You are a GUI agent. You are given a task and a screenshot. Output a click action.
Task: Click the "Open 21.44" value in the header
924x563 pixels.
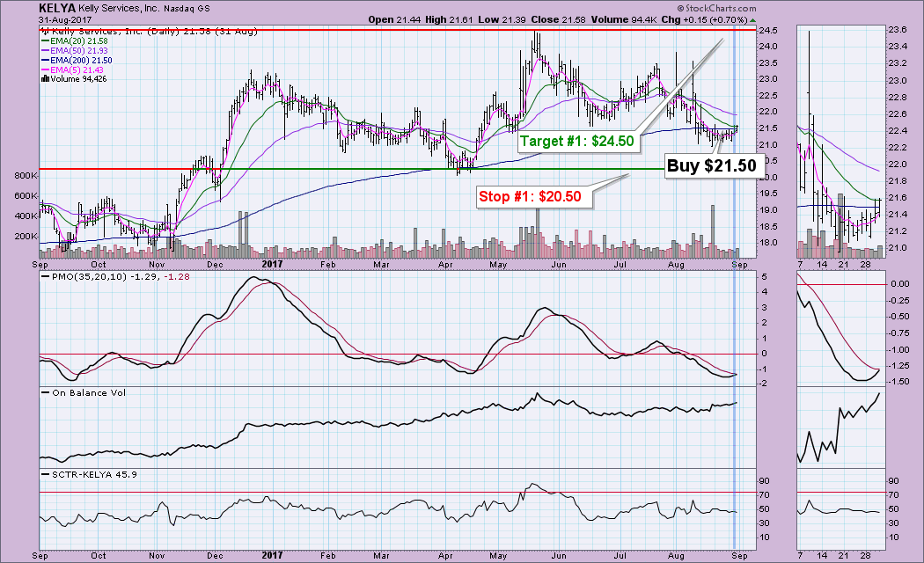[x=394, y=19]
